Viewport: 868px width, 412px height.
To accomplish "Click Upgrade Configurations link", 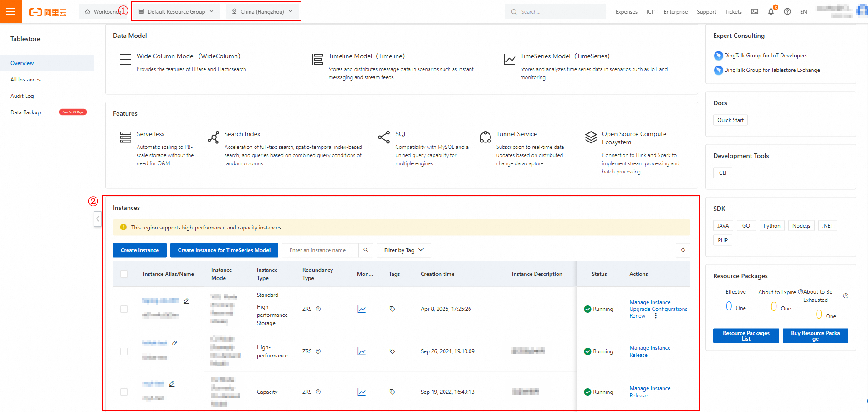I will (x=658, y=309).
